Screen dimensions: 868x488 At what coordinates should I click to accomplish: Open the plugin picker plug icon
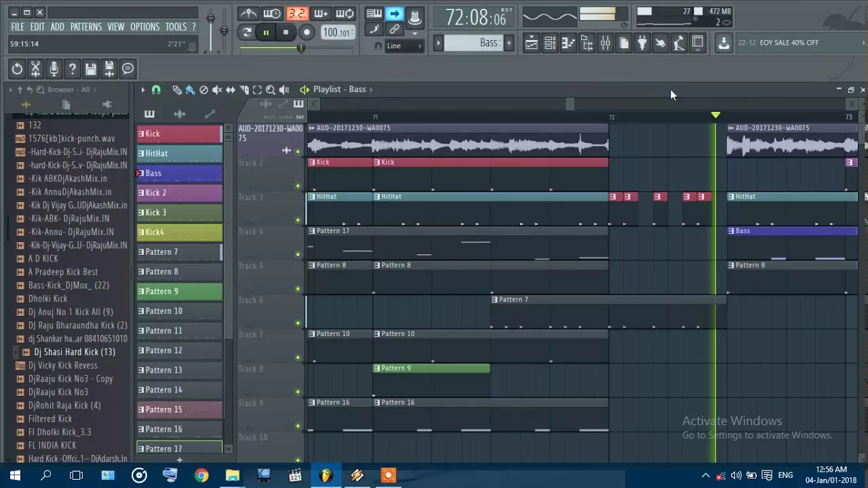(x=642, y=43)
